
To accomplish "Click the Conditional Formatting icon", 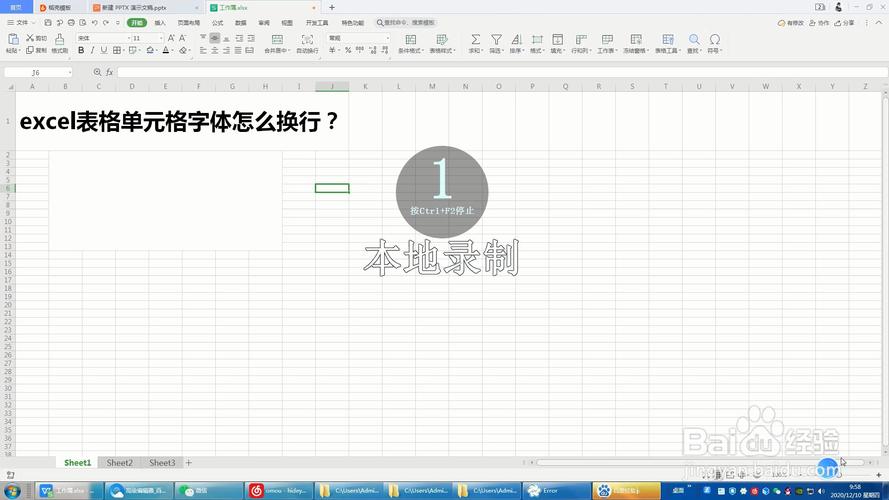I will pos(410,39).
